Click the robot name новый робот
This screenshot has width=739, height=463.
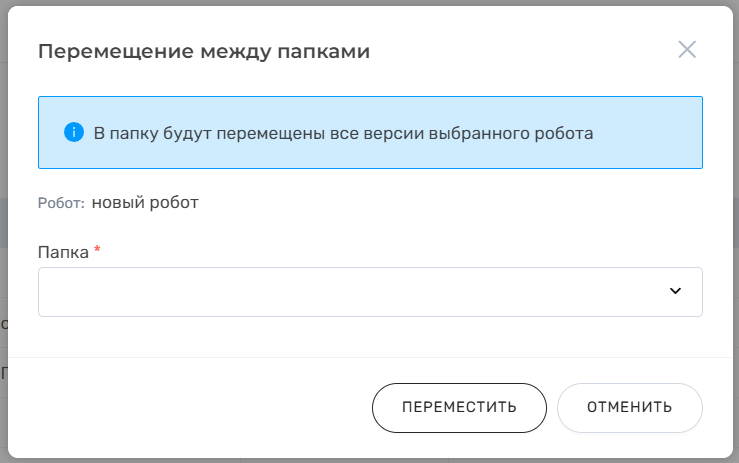(145, 203)
